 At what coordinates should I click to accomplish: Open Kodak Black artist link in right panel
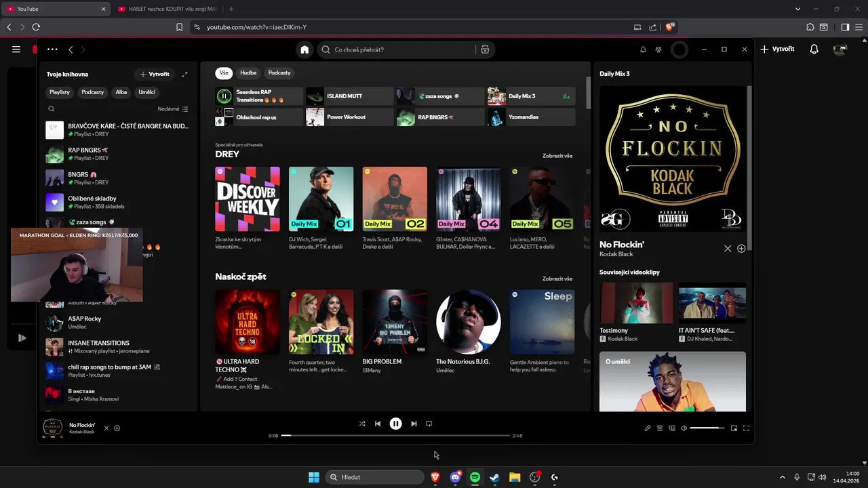tap(616, 254)
